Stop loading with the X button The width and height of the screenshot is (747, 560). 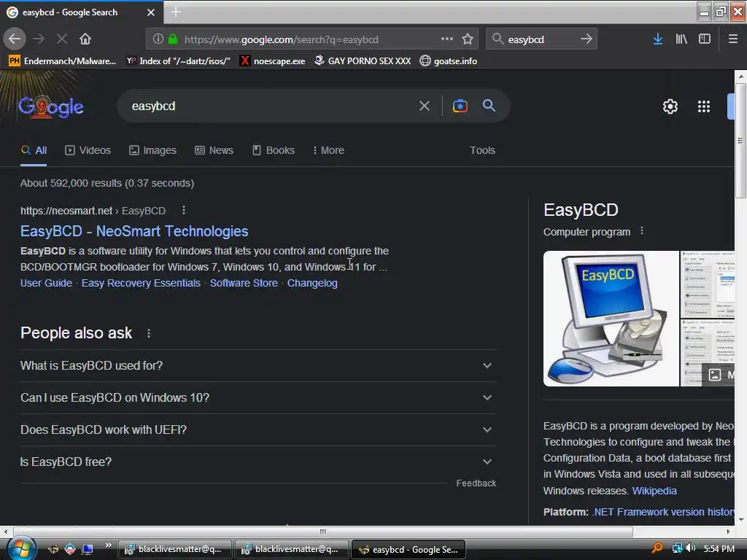pyautogui.click(x=62, y=39)
